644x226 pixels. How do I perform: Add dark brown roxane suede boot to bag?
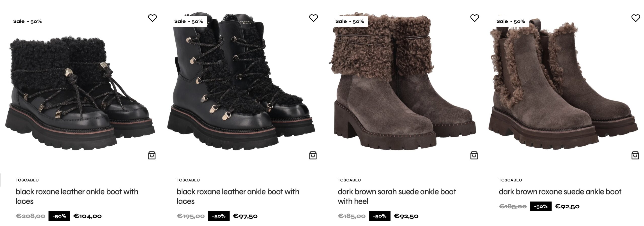point(635,155)
